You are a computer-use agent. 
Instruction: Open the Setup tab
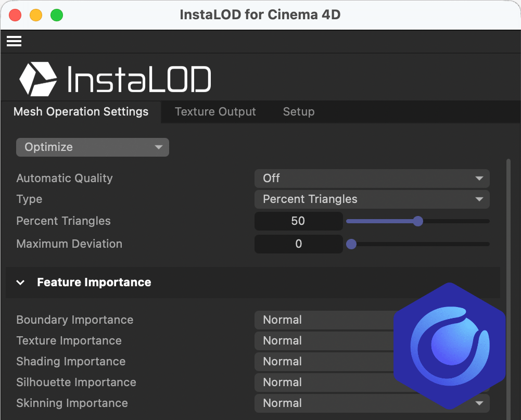click(x=299, y=112)
